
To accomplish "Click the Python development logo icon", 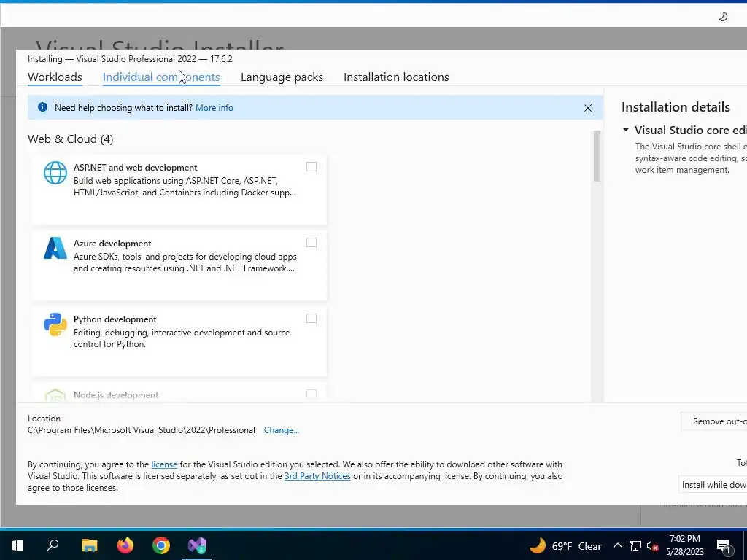I will (x=55, y=324).
